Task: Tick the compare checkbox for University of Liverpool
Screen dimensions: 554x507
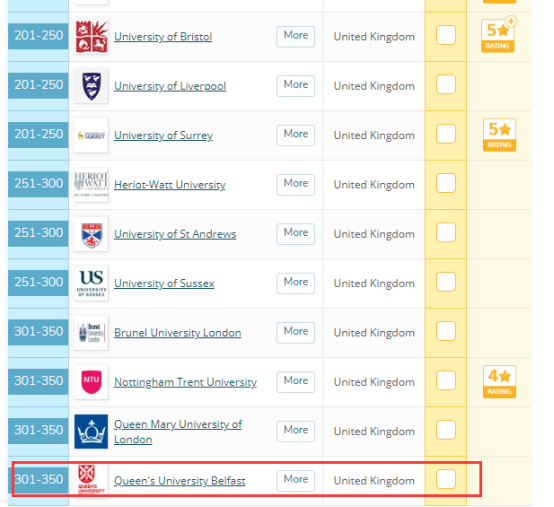Action: point(446,84)
